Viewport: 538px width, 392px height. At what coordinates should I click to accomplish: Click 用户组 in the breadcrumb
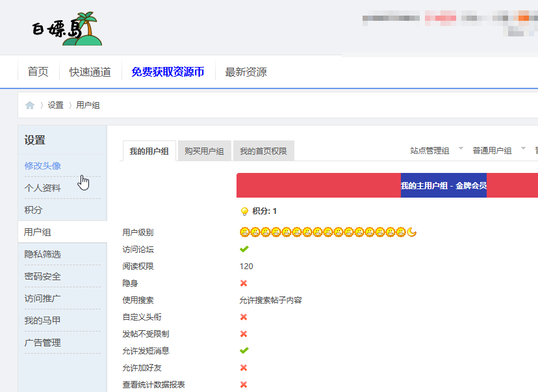click(88, 105)
